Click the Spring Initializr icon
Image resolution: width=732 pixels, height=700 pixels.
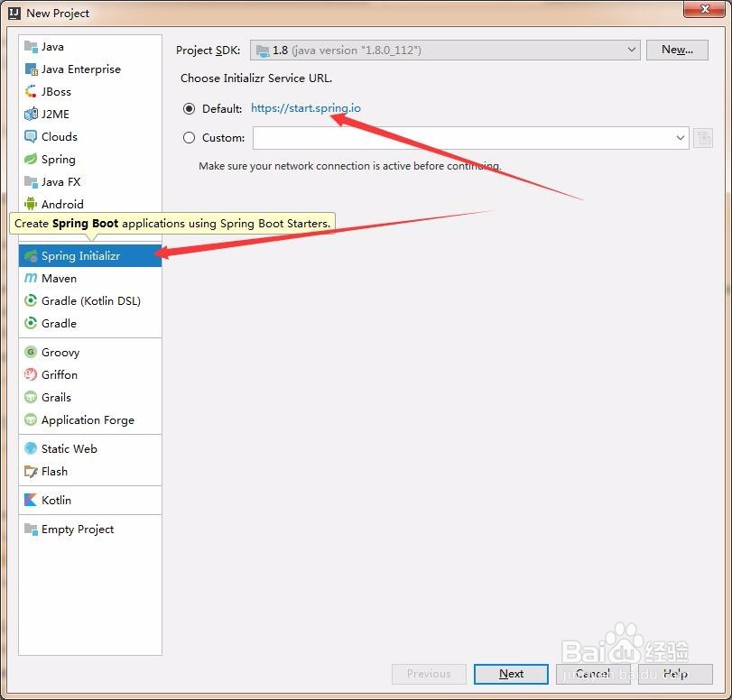tap(31, 255)
